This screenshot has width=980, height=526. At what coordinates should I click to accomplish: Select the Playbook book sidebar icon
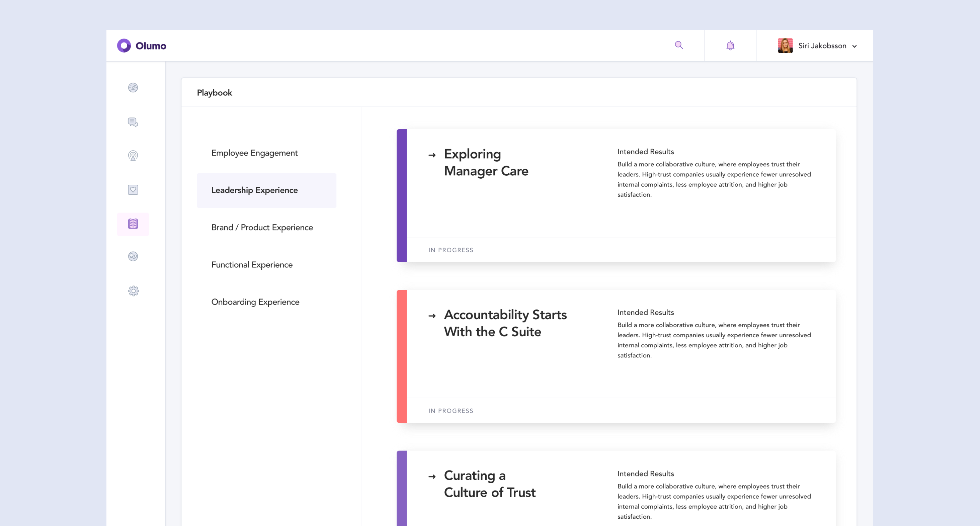click(133, 224)
